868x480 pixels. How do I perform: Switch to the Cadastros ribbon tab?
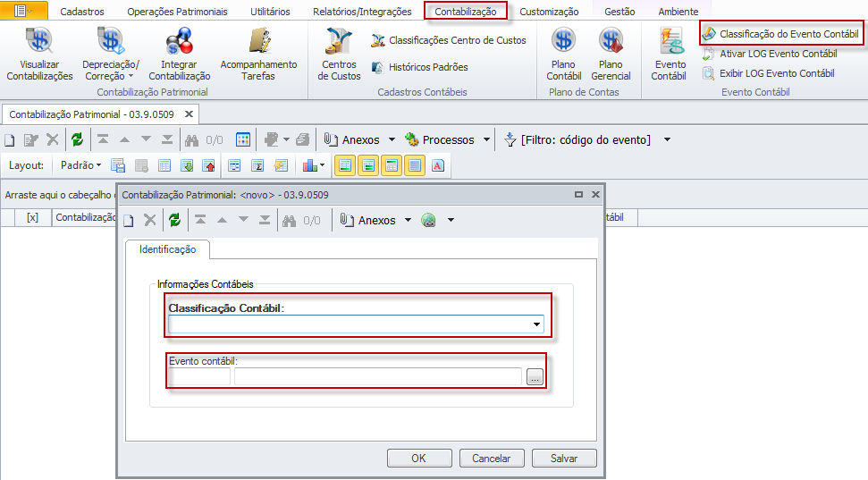coord(82,12)
